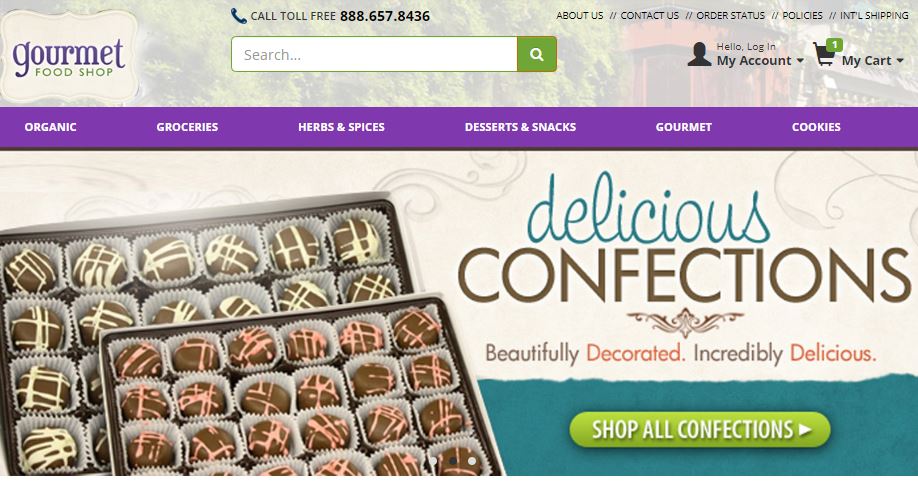918x483 pixels.
Task: Open the Herbs & Spices menu
Action: point(341,127)
